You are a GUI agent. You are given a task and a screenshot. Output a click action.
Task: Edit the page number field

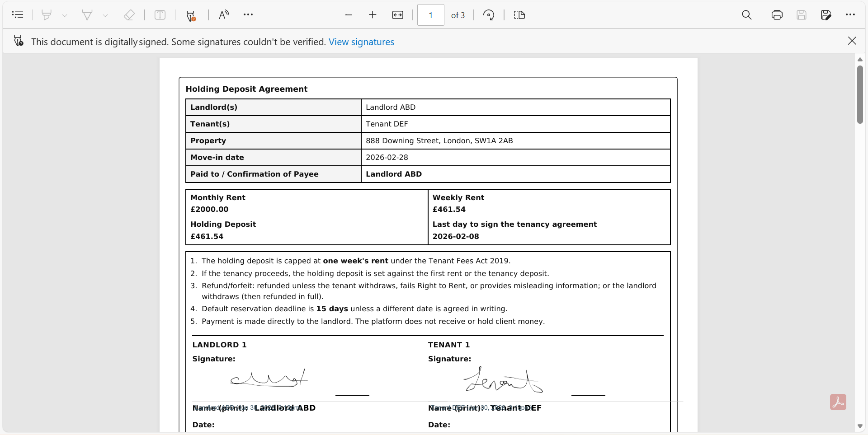click(x=430, y=15)
